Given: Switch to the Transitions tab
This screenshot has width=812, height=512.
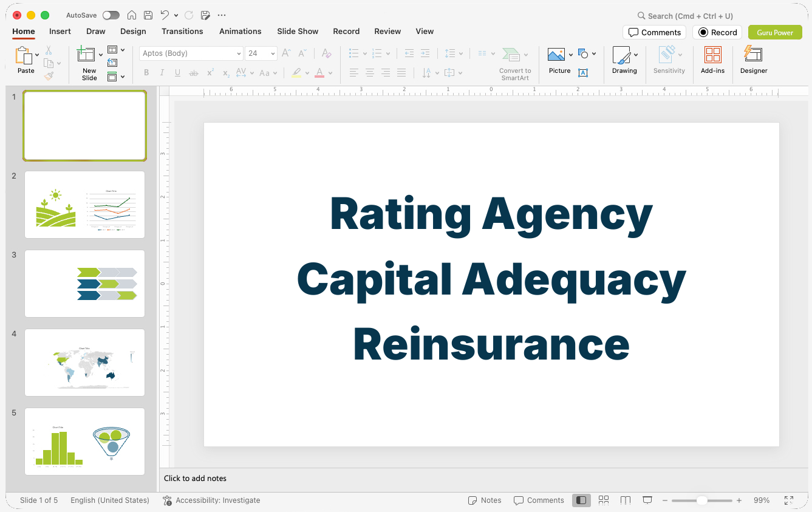Looking at the screenshot, I should [x=182, y=31].
